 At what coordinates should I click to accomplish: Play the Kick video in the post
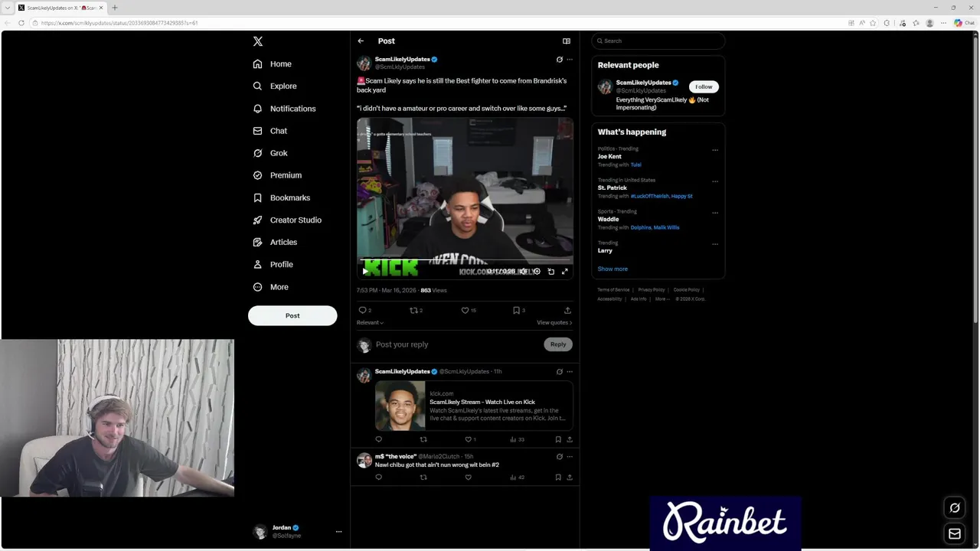(x=365, y=271)
